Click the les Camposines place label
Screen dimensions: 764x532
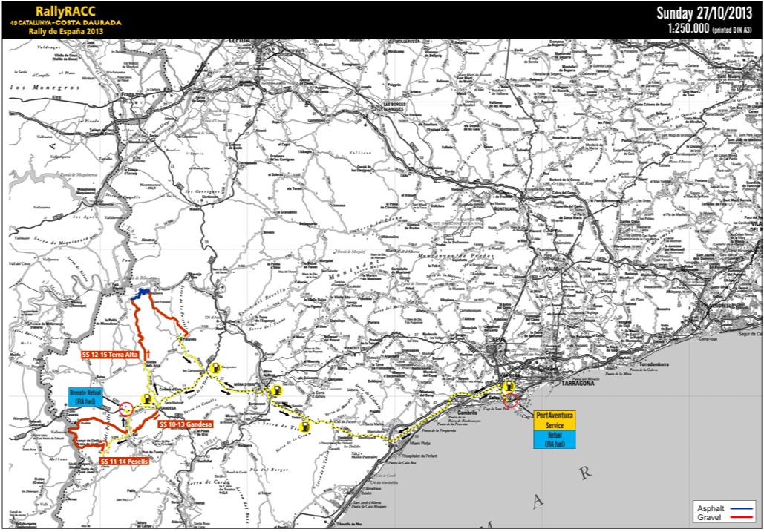tap(193, 370)
